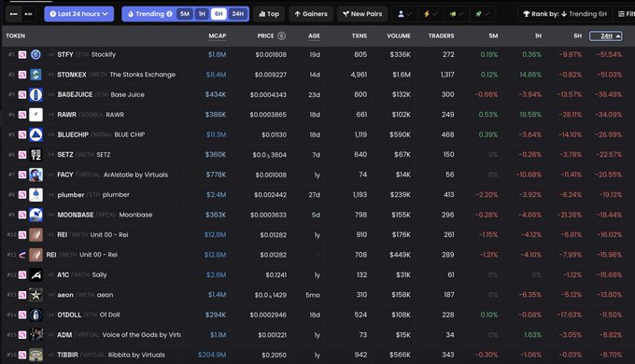
Task: Sort by the 6H change column header
Action: tap(578, 36)
